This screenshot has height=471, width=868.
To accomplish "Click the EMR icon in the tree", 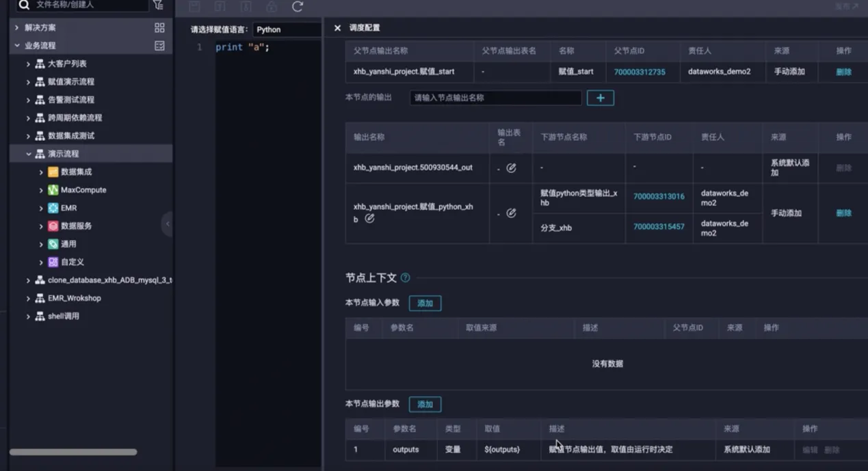I will [53, 208].
